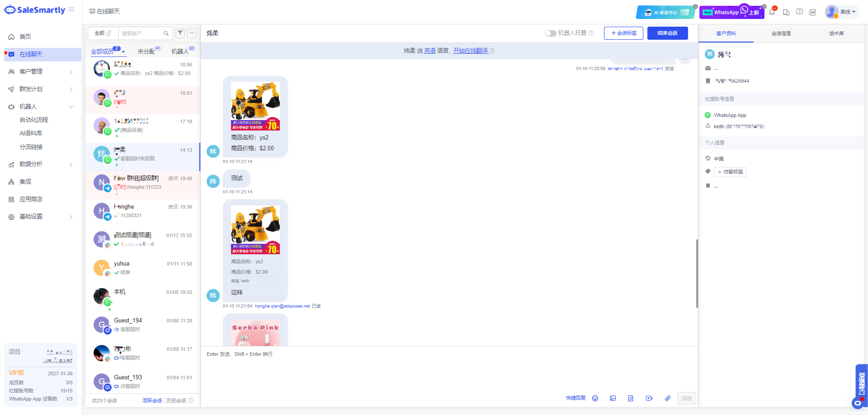Toggle 机器人托管 switch
Image resolution: width=868 pixels, height=415 pixels.
(x=550, y=33)
